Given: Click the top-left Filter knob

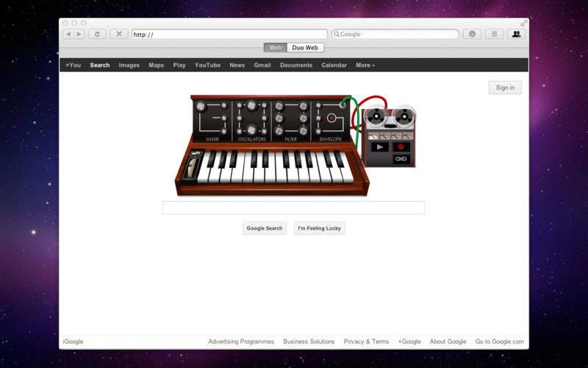Looking at the screenshot, I should [x=279, y=106].
